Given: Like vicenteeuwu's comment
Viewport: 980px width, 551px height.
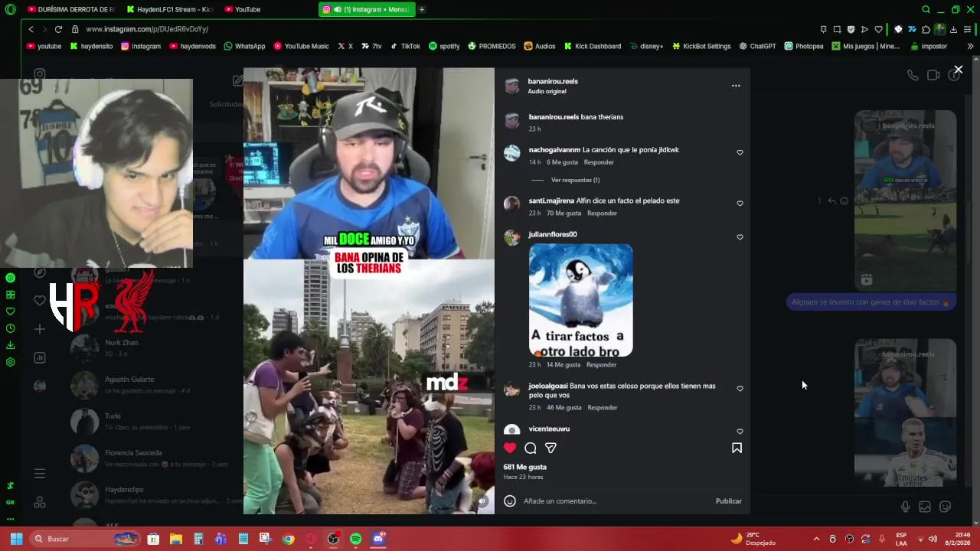Looking at the screenshot, I should pyautogui.click(x=740, y=432).
